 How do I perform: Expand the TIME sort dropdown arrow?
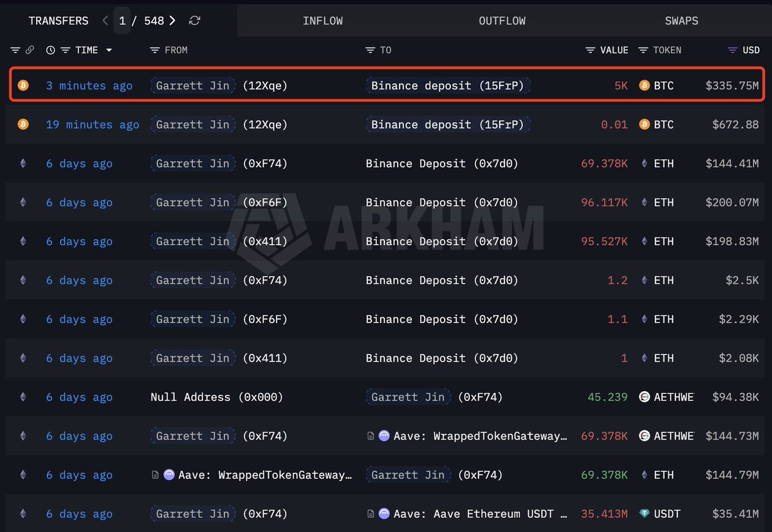[x=109, y=50]
